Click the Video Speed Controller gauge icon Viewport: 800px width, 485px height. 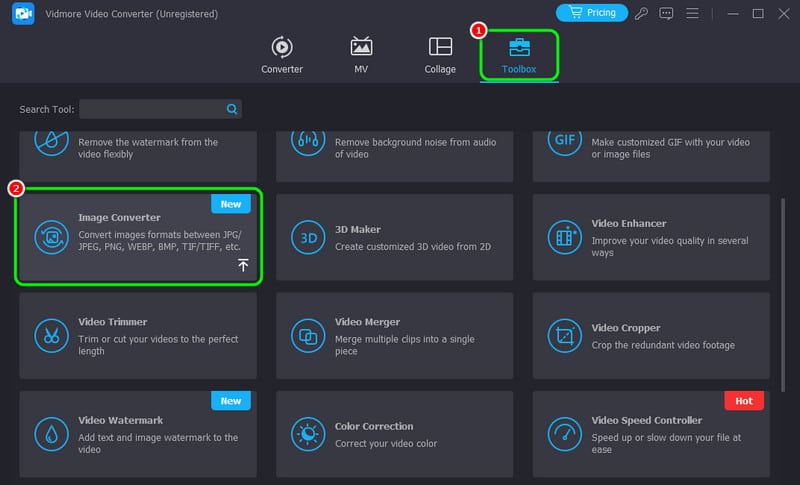563,433
